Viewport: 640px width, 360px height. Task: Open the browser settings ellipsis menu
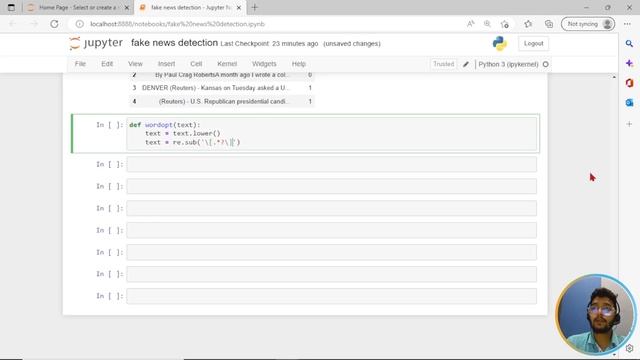pyautogui.click(x=627, y=24)
